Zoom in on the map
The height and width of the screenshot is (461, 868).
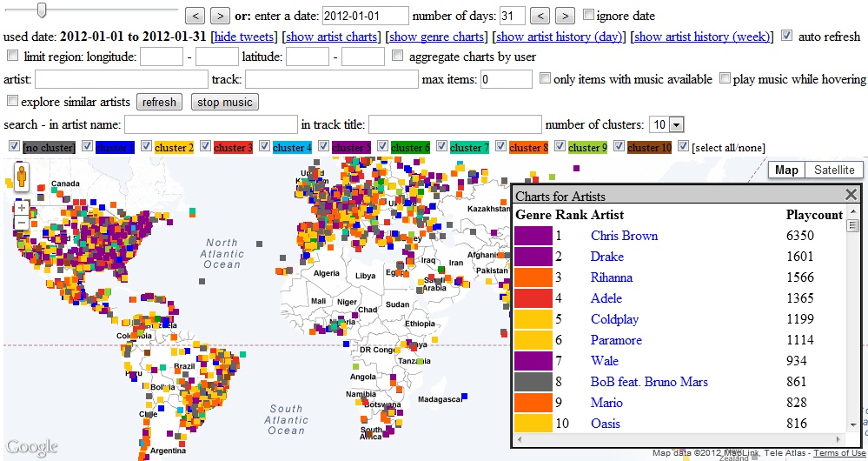pyautogui.click(x=21, y=209)
